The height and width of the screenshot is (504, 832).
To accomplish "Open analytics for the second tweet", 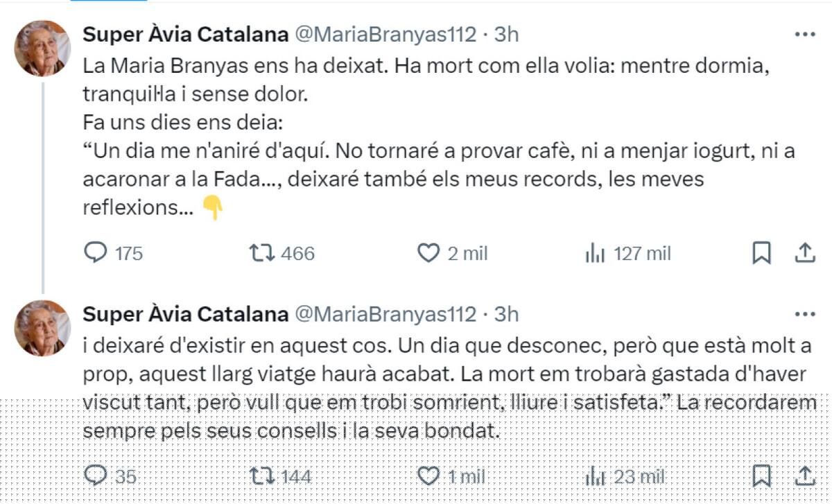I will coord(595,476).
